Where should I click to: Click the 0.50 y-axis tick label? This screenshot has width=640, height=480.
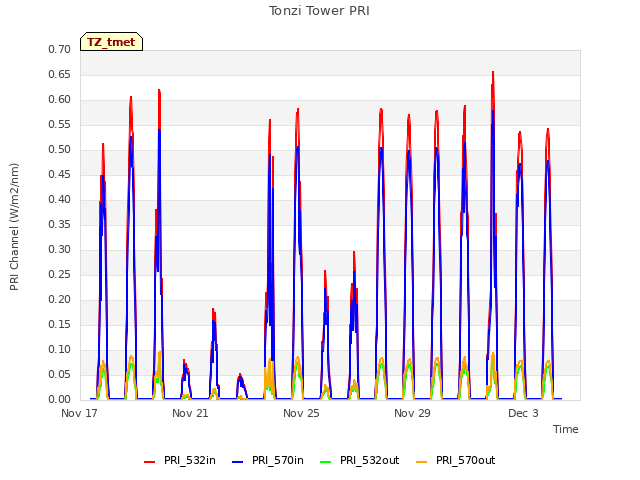[60, 149]
